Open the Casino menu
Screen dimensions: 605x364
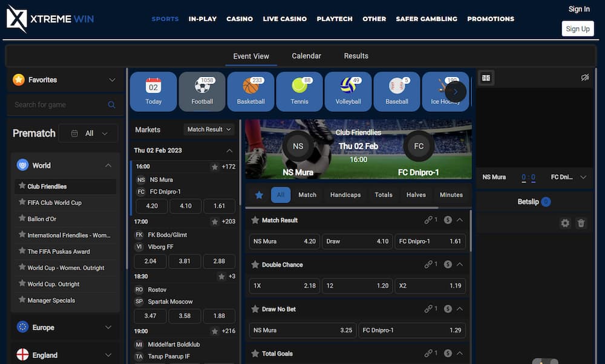point(240,19)
